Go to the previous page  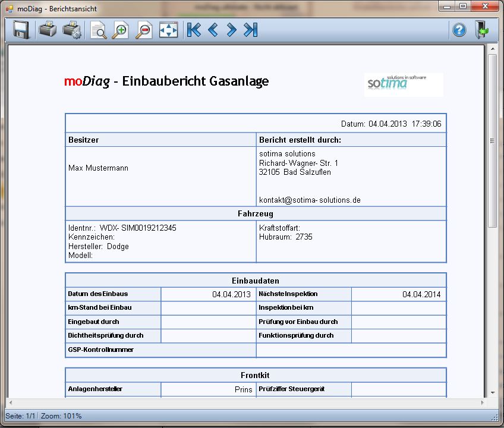pyautogui.click(x=212, y=30)
